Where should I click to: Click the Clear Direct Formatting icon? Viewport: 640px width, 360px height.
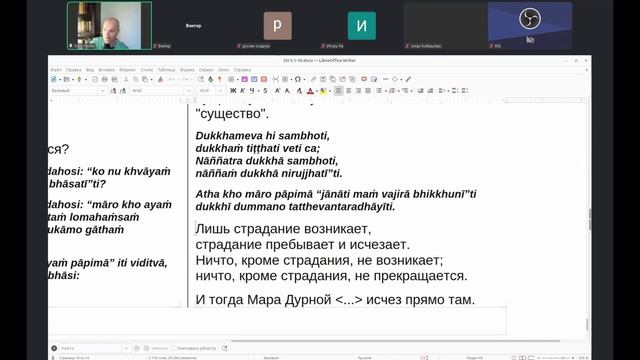point(300,91)
